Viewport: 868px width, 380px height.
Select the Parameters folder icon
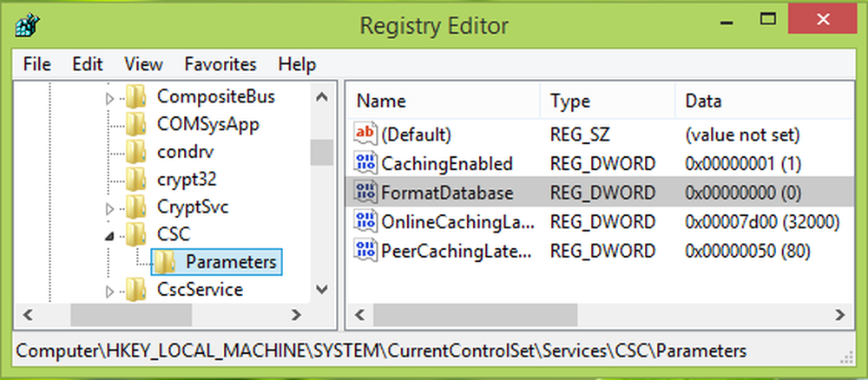165,262
